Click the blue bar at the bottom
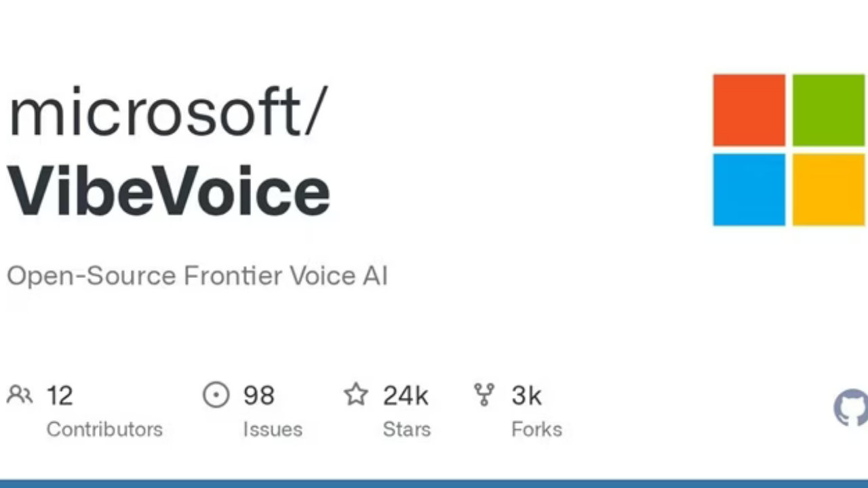The width and height of the screenshot is (868, 488). point(434,484)
